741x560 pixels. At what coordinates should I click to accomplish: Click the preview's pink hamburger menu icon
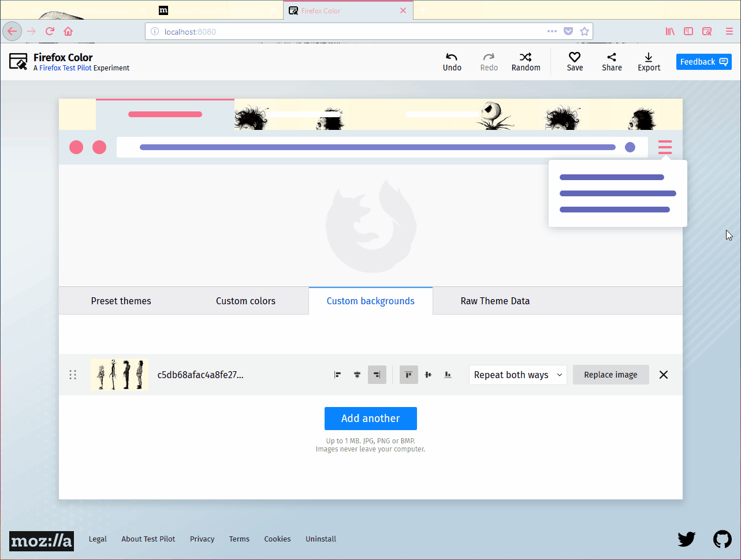click(665, 147)
